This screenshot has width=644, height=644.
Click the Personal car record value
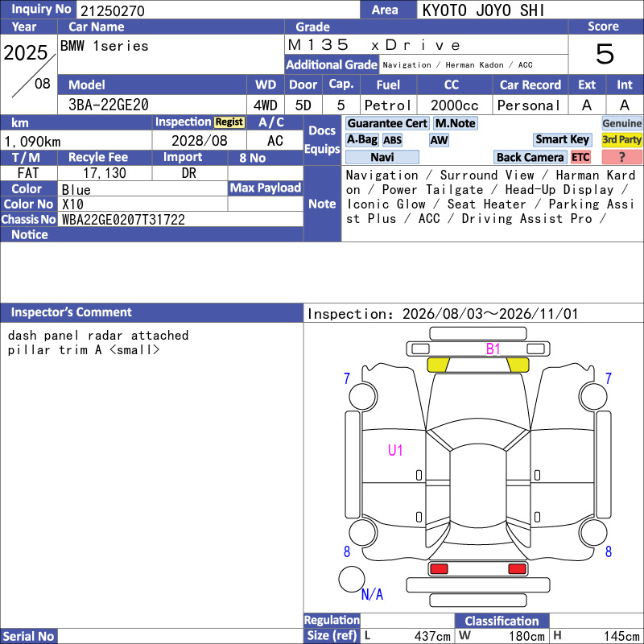click(529, 105)
